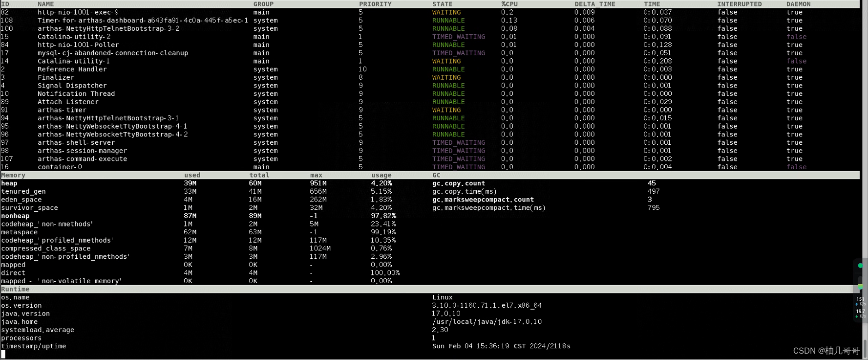
Task: Select the arthas-command-execute thread
Action: tap(82, 159)
